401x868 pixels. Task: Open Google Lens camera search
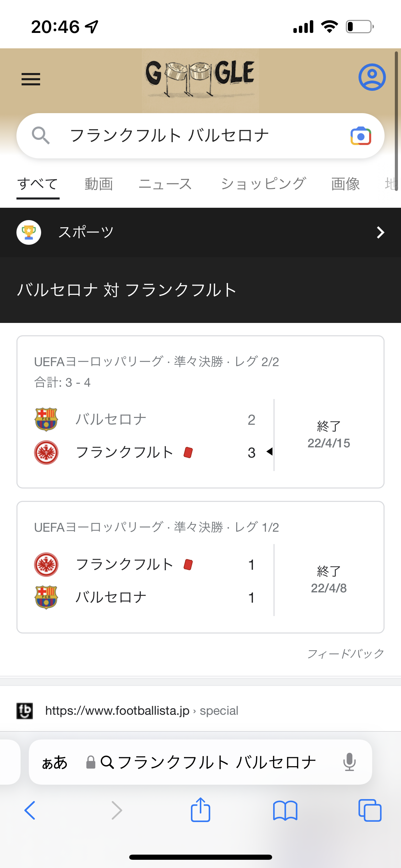click(x=361, y=136)
